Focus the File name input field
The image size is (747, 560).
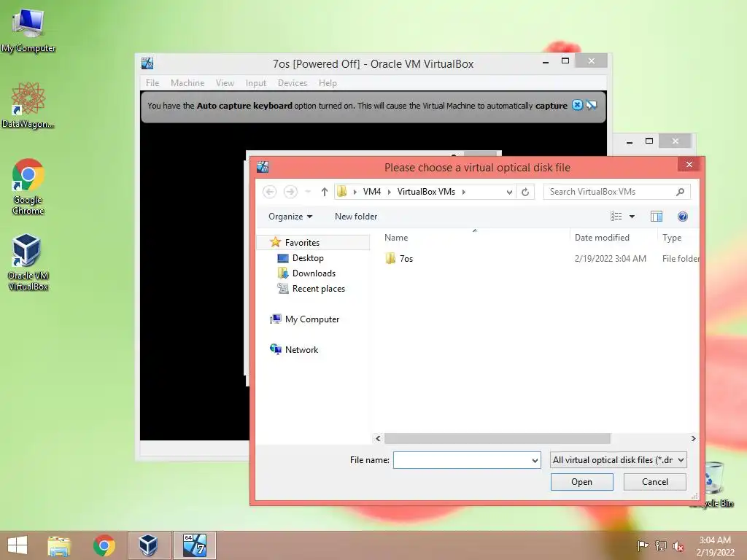click(462, 461)
